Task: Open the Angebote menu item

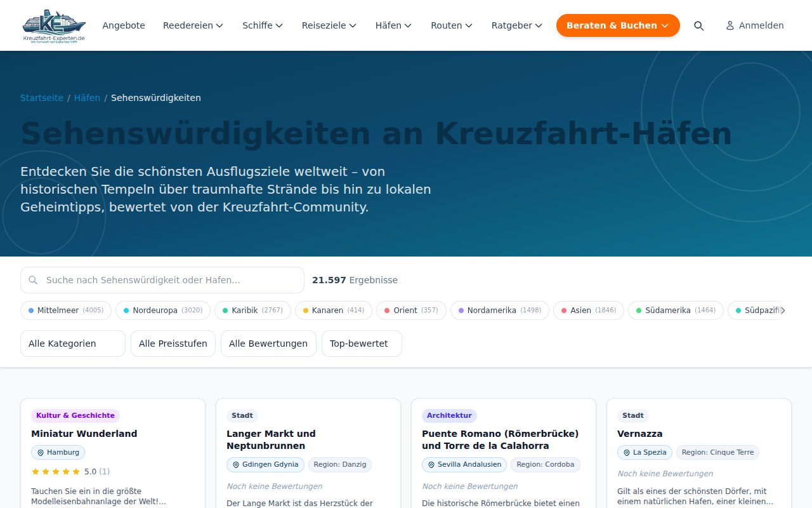Action: tap(124, 25)
